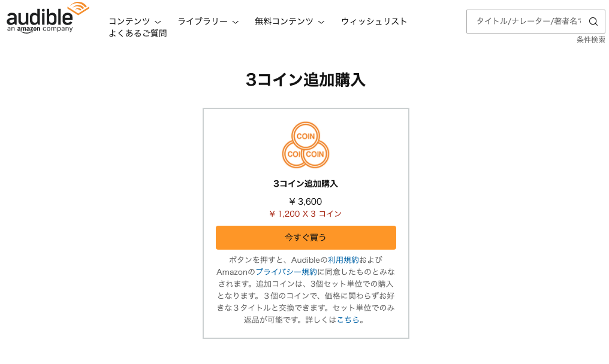
Task: Click the 条件検索 link
Action: 591,40
